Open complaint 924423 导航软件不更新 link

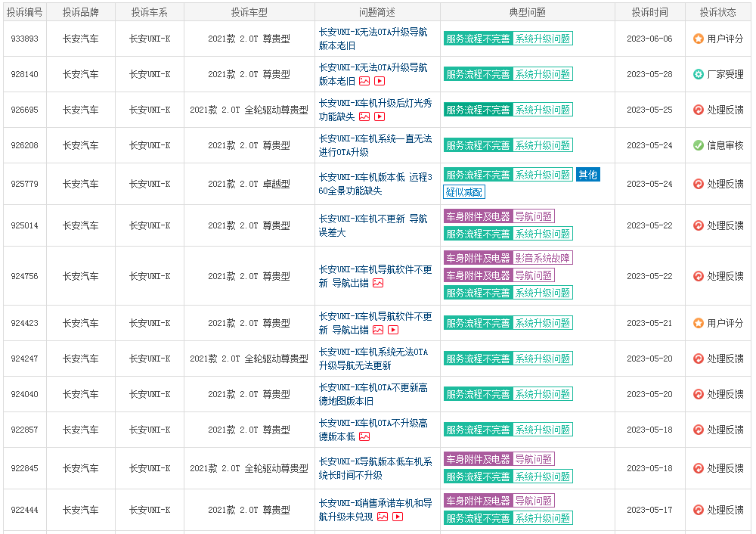pyautogui.click(x=375, y=323)
